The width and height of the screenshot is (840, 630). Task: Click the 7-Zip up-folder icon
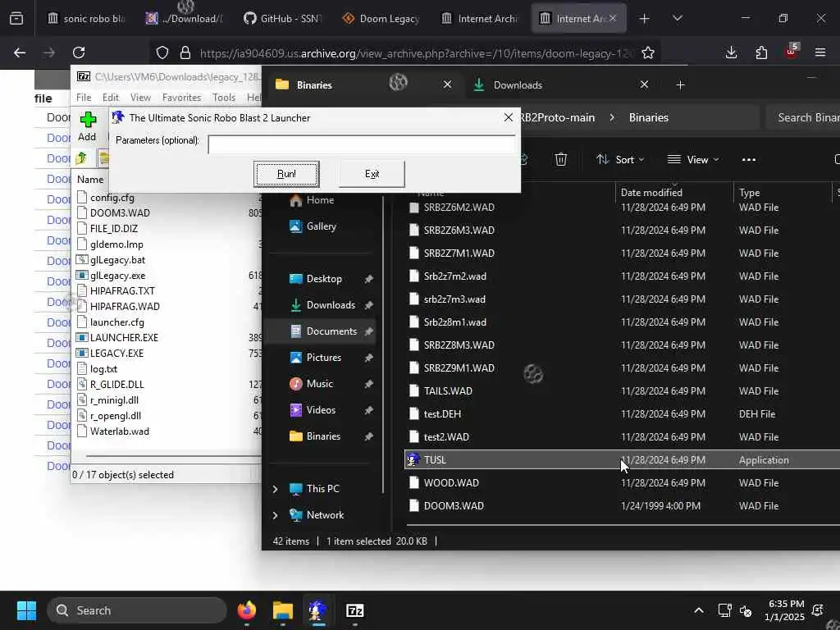pyautogui.click(x=81, y=158)
